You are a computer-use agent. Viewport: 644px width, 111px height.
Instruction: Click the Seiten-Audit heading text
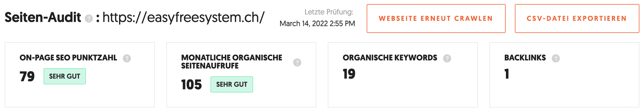(43, 18)
